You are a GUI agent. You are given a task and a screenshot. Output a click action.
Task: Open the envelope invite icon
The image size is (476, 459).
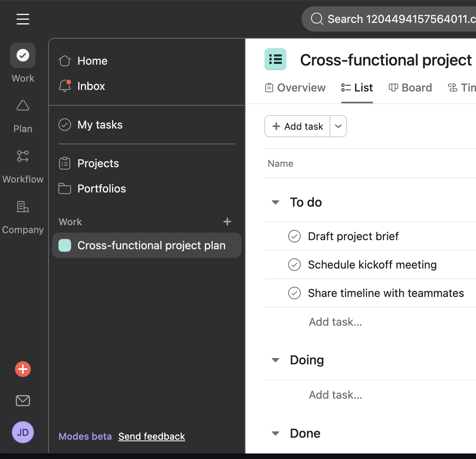(23, 401)
